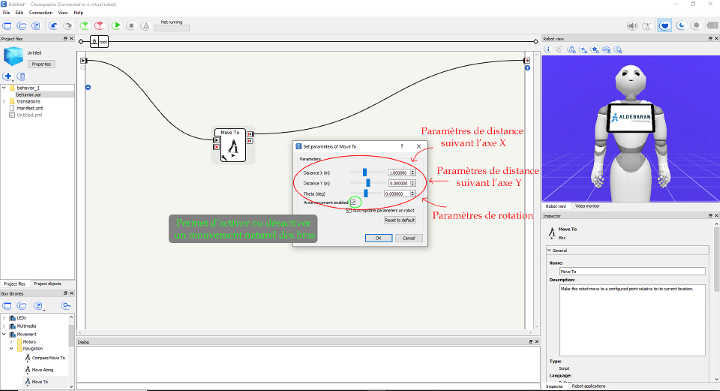Click the Name field in Inspector
This screenshot has height=391, width=720.
click(632, 271)
